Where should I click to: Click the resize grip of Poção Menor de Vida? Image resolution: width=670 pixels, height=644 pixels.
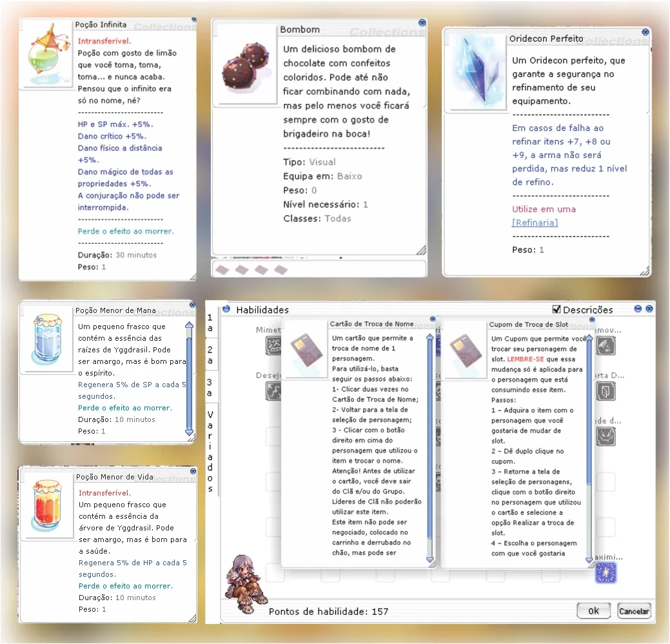(x=192, y=618)
